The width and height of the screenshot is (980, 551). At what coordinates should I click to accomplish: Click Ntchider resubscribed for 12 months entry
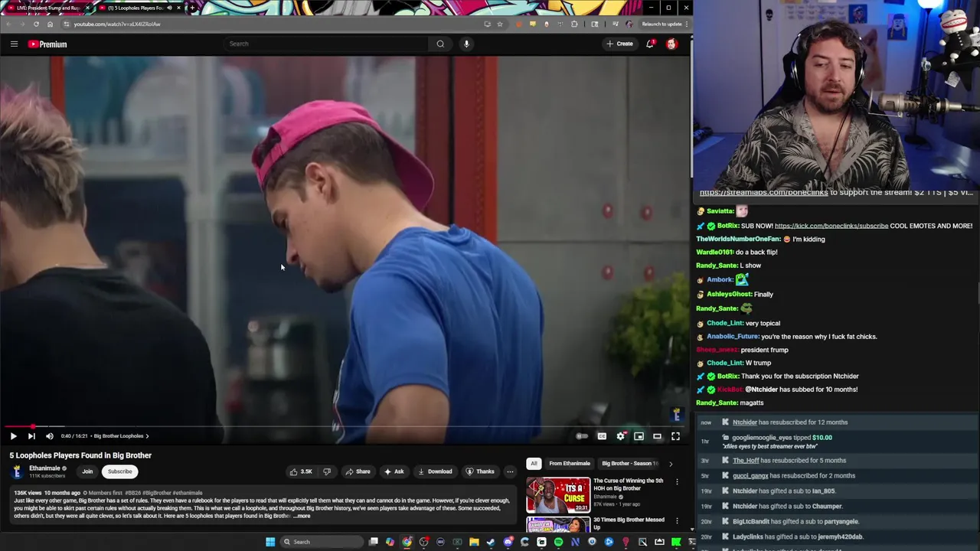[x=790, y=422]
